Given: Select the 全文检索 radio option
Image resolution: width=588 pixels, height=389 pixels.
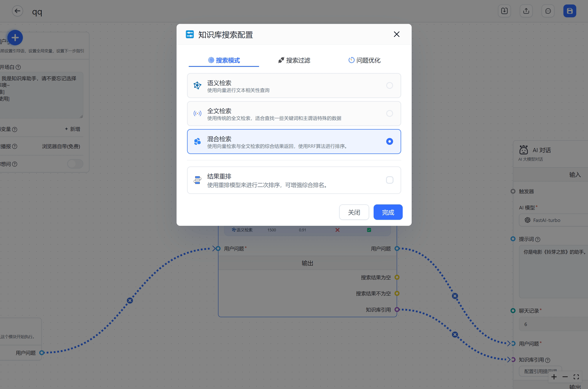Looking at the screenshot, I should click(389, 113).
